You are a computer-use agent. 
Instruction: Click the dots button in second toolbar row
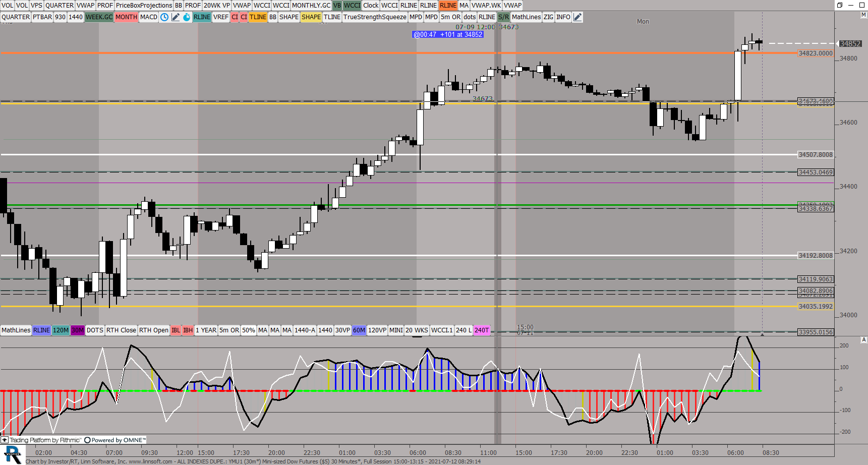point(470,17)
